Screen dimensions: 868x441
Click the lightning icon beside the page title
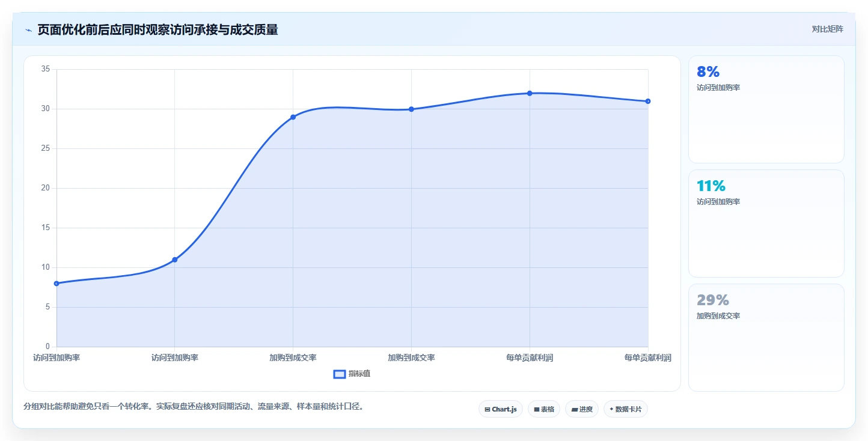tap(28, 30)
